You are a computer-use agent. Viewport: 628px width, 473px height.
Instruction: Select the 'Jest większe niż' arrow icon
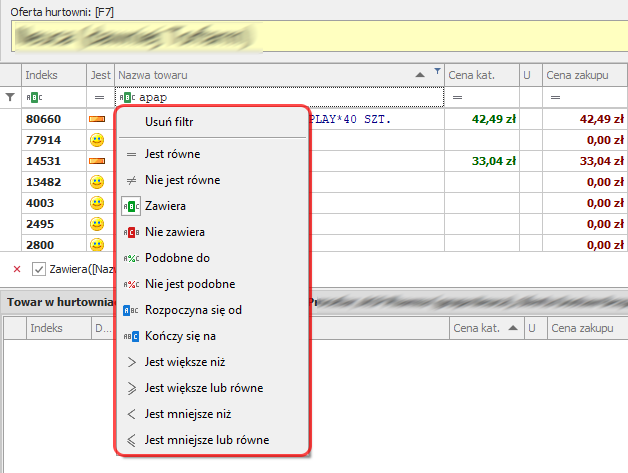[131, 362]
